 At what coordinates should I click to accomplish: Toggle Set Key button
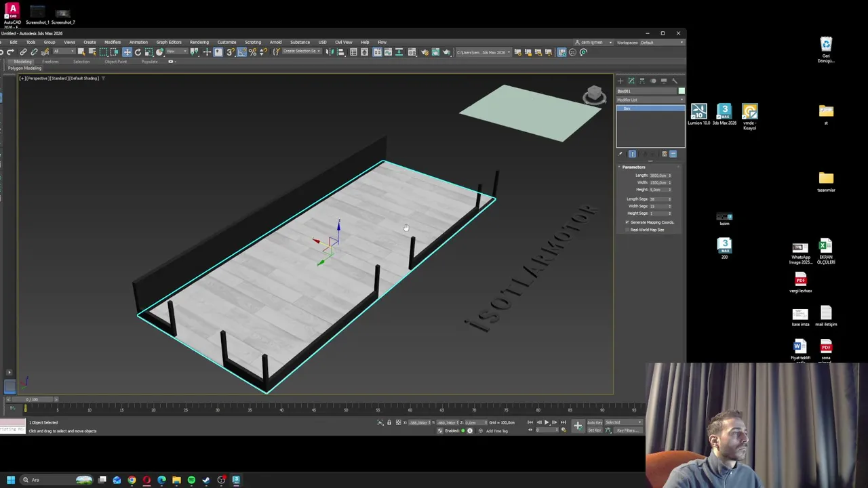coord(595,430)
